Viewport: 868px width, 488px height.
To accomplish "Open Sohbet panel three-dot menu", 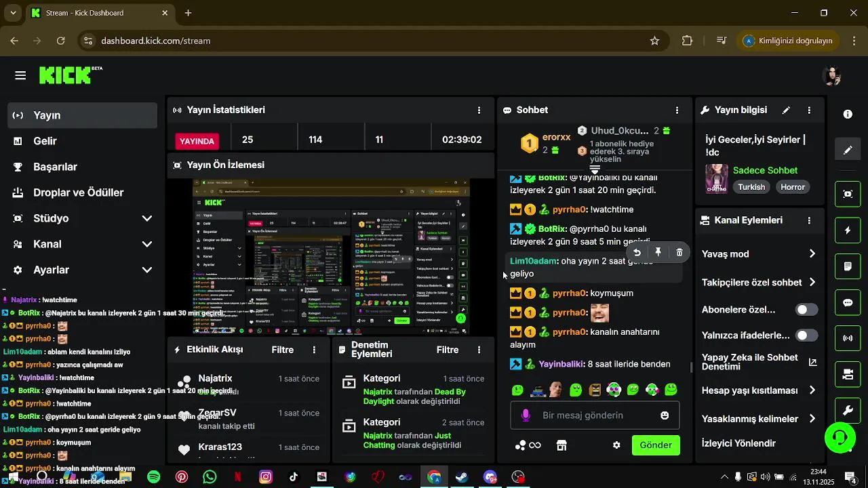I will click(x=677, y=110).
